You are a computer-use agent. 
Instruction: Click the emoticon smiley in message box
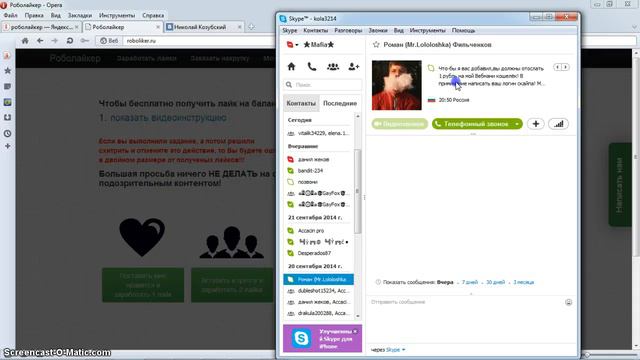pyautogui.click(x=569, y=302)
